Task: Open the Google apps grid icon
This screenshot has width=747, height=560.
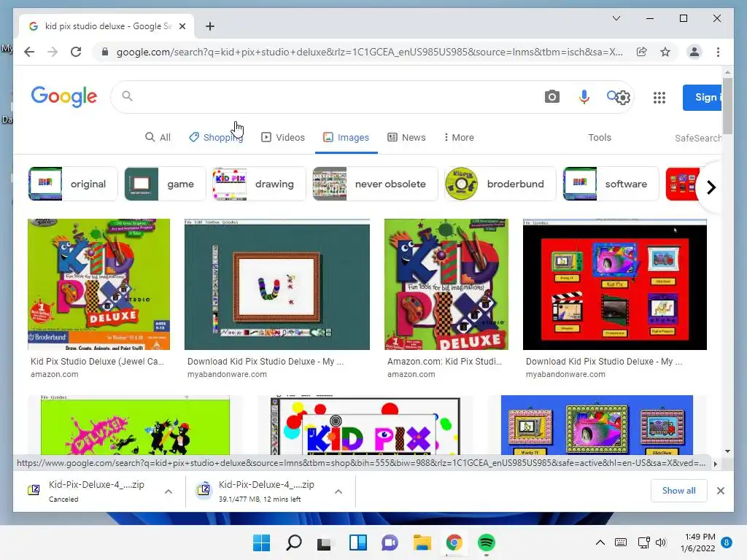Action: [x=659, y=98]
